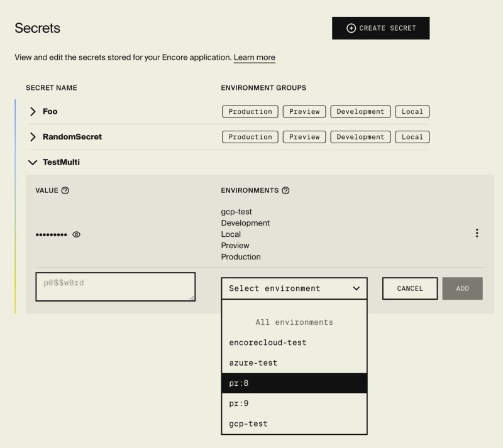Click the ADD button
This screenshot has width=503, height=448.
point(462,288)
